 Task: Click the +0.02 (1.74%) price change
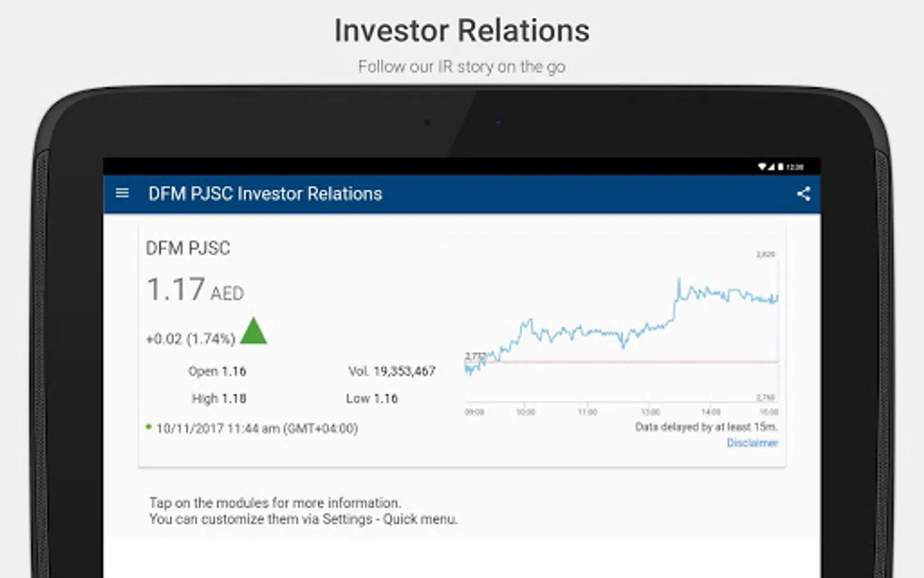click(x=191, y=339)
